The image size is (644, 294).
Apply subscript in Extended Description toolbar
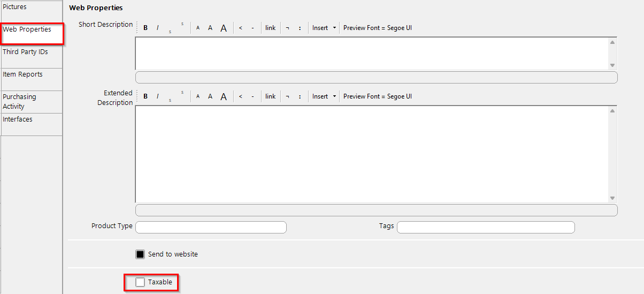coord(170,100)
